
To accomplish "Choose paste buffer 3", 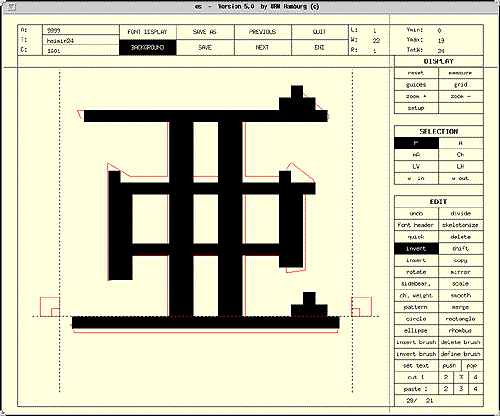I will pyautogui.click(x=461, y=389).
